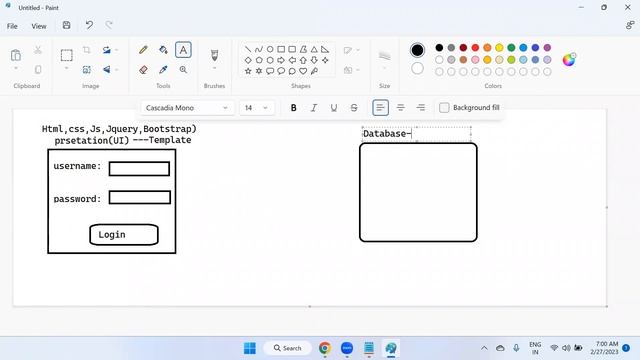Select the Eraser tool
Viewport: 640px width, 360px height.
[x=143, y=70]
